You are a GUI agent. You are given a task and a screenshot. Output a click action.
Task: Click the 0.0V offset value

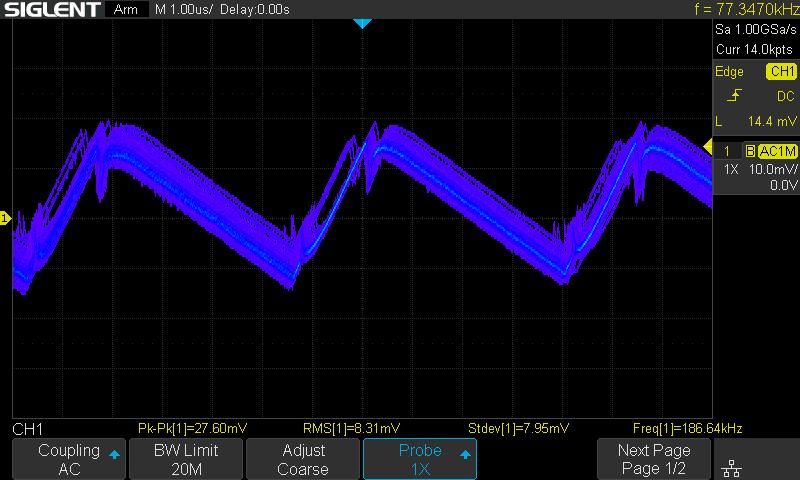[783, 185]
